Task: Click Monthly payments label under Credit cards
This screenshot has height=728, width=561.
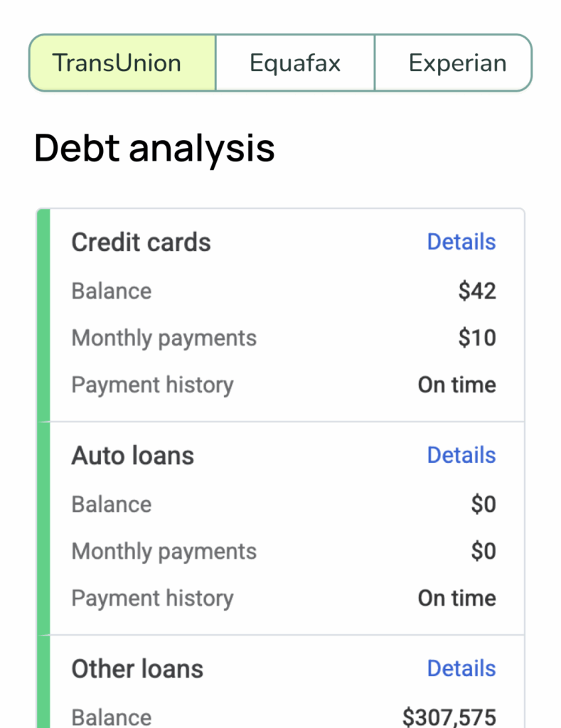Action: pos(164,338)
